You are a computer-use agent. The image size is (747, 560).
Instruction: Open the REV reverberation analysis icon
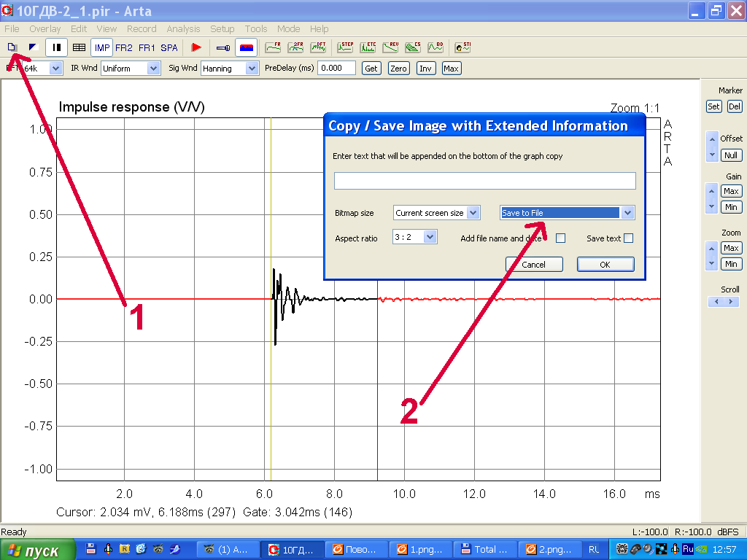click(x=390, y=47)
